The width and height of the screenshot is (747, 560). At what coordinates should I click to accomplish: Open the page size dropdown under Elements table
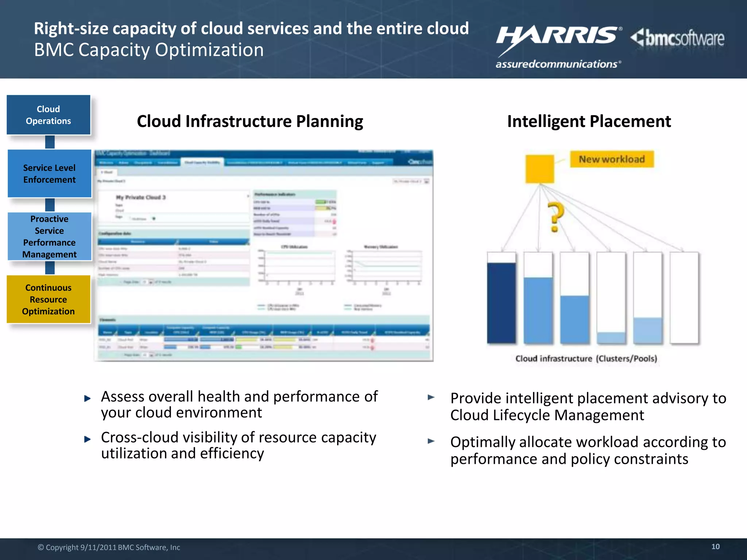click(151, 355)
